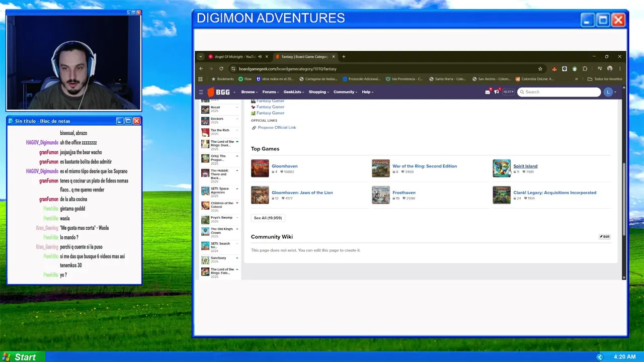Close the Angel Of Midnight YouTube tab
The image size is (644, 362).
point(267,57)
